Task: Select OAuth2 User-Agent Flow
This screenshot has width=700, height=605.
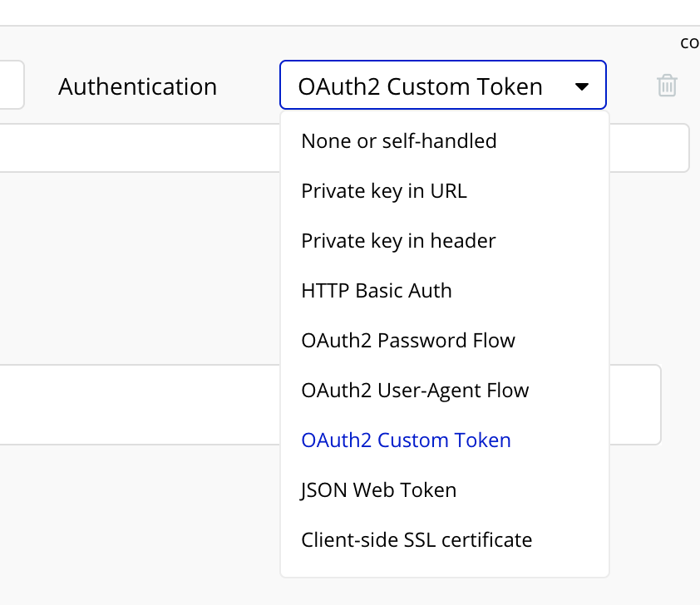Action: click(x=415, y=391)
